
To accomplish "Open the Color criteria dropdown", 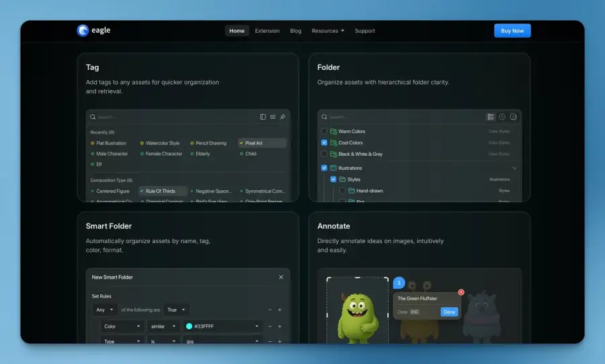I will [122, 326].
